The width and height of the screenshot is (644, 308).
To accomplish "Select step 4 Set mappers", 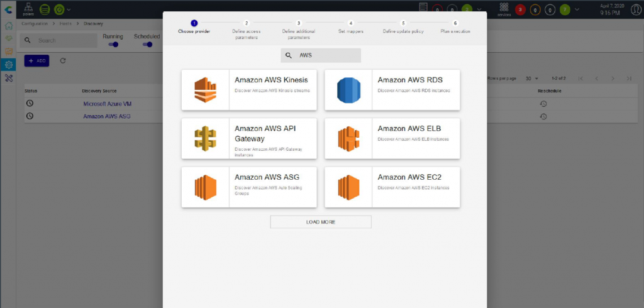I will pos(350,27).
